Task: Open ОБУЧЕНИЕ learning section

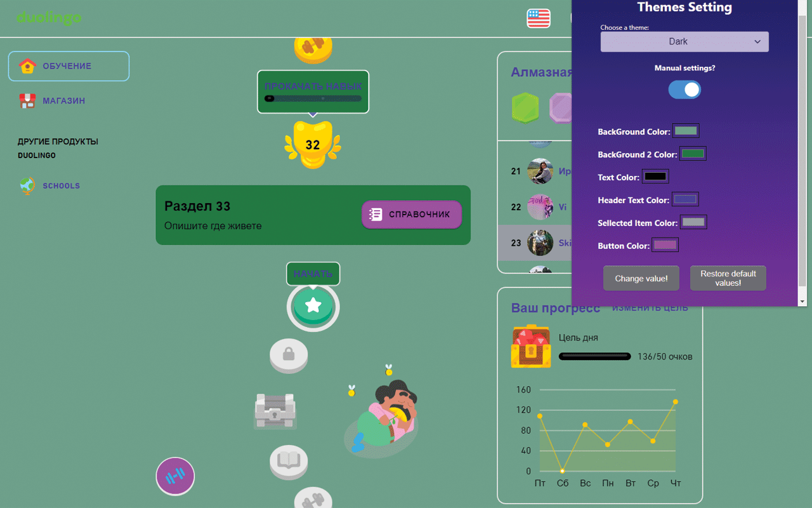Action: pyautogui.click(x=69, y=66)
